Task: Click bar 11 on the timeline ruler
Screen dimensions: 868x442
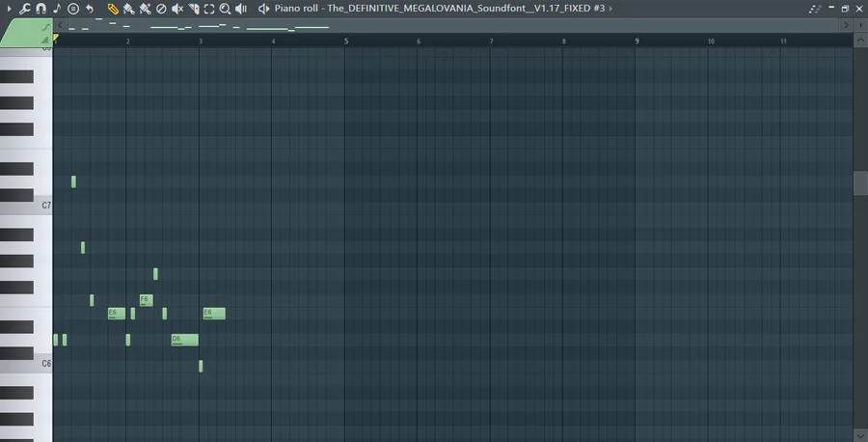Action: pos(783,41)
